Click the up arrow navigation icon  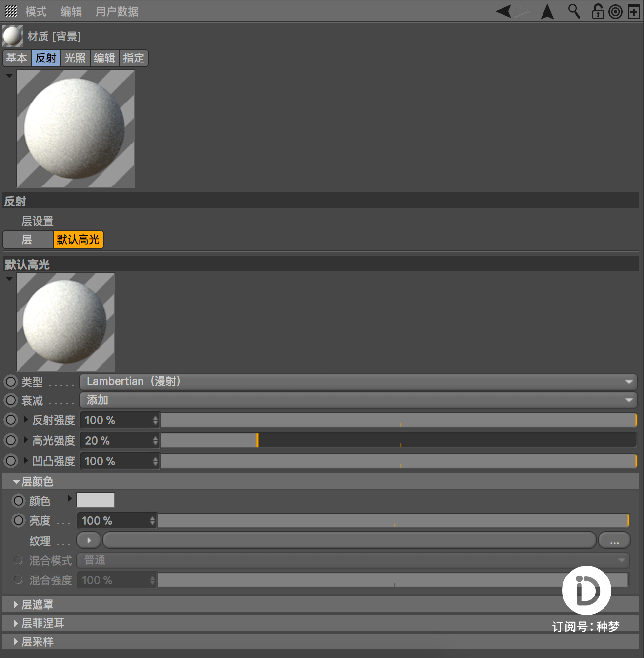point(547,11)
